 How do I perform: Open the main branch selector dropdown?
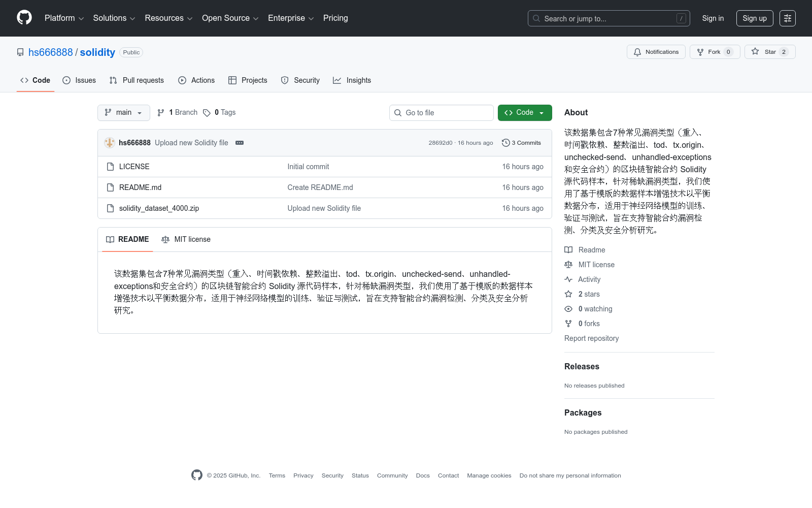[x=124, y=113]
